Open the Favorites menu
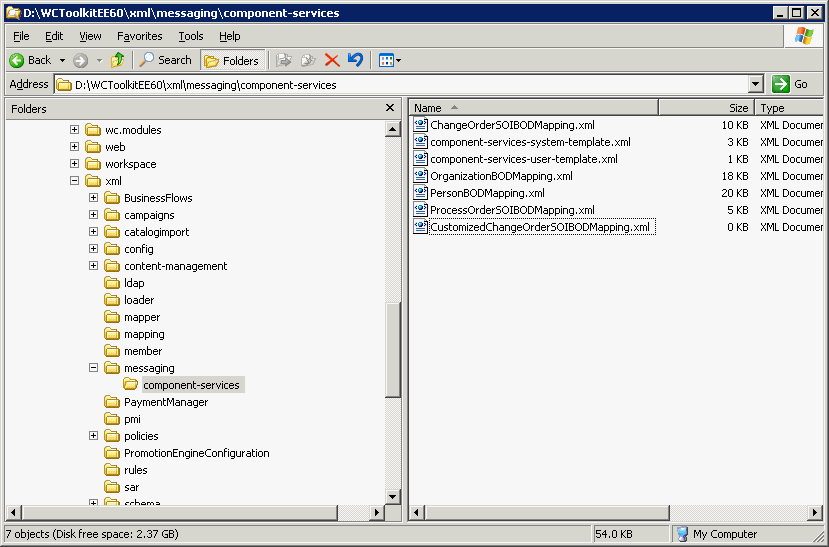This screenshot has width=829, height=547. tap(140, 36)
